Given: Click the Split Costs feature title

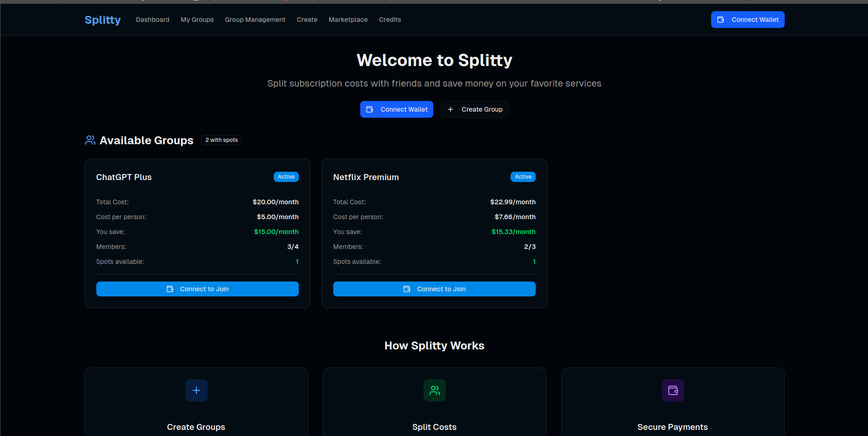Looking at the screenshot, I should point(434,427).
